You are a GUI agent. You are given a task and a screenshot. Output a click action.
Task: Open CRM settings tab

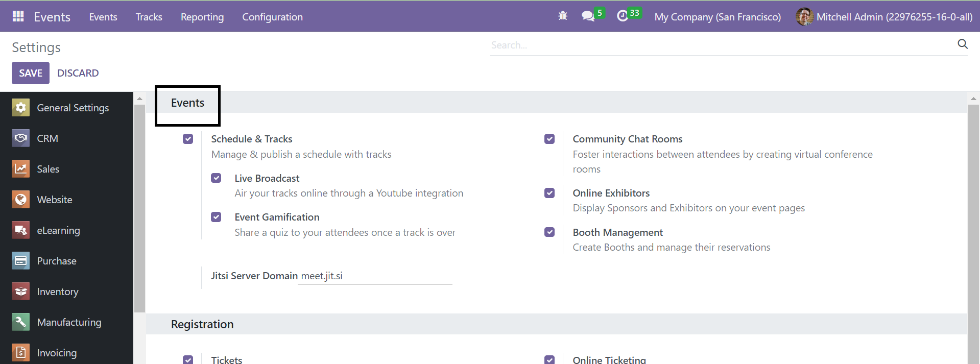pos(47,138)
